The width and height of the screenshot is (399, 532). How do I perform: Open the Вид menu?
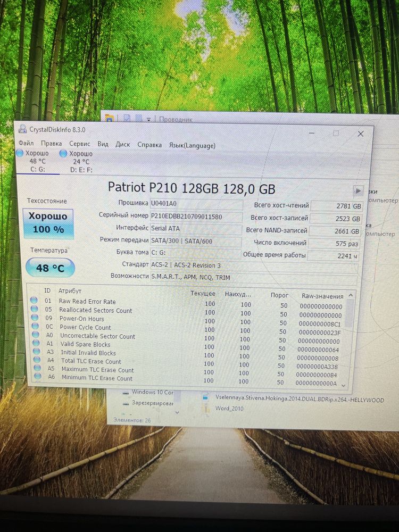[103, 144]
